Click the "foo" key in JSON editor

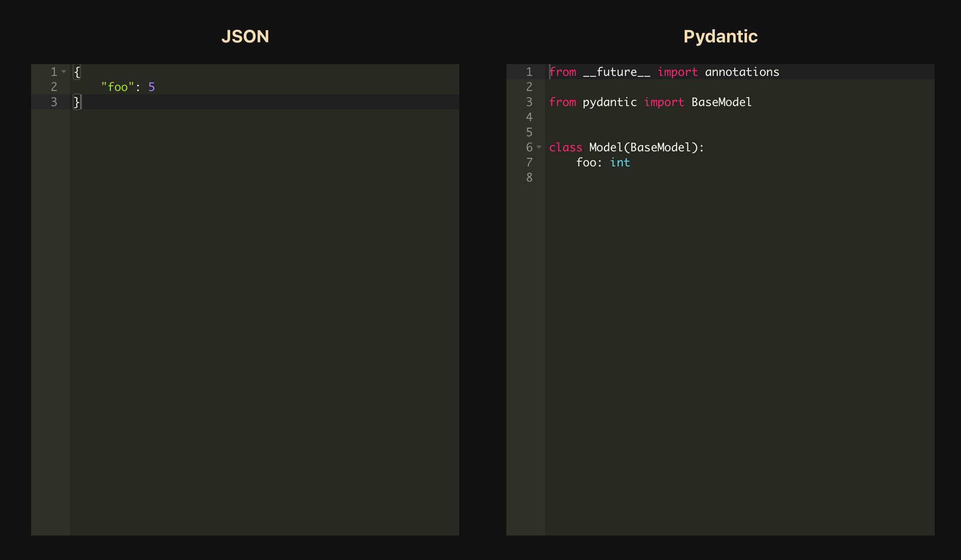[117, 87]
